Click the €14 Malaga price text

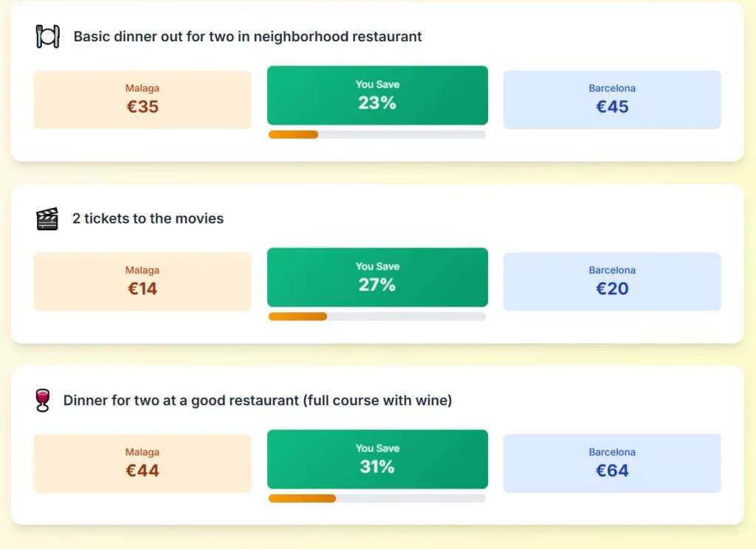(x=142, y=289)
